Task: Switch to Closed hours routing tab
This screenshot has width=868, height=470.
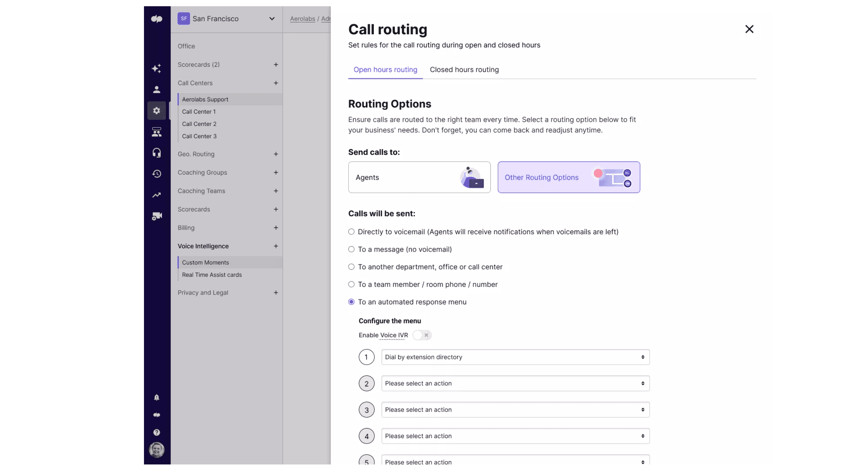Action: point(464,70)
